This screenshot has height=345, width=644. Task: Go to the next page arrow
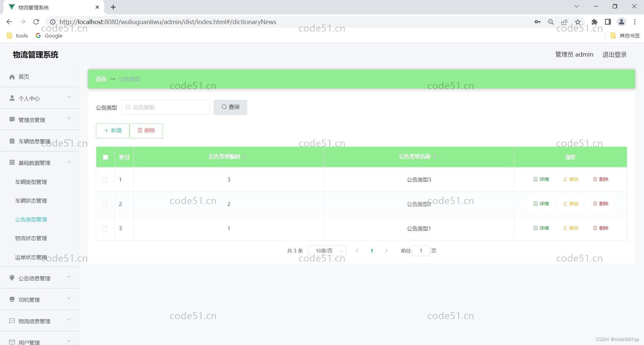pos(386,251)
